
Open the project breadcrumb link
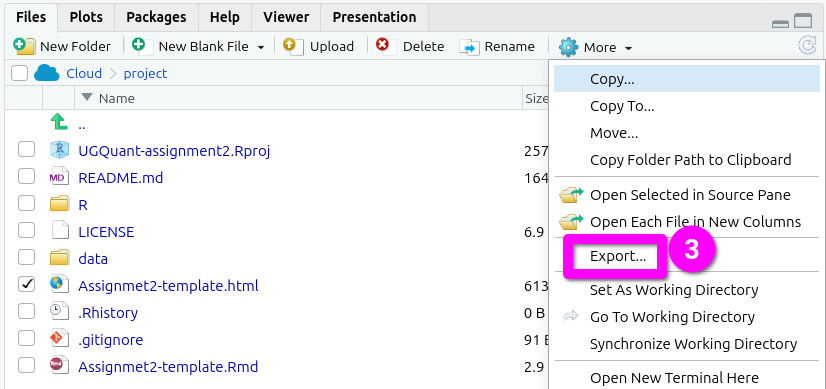pos(145,73)
